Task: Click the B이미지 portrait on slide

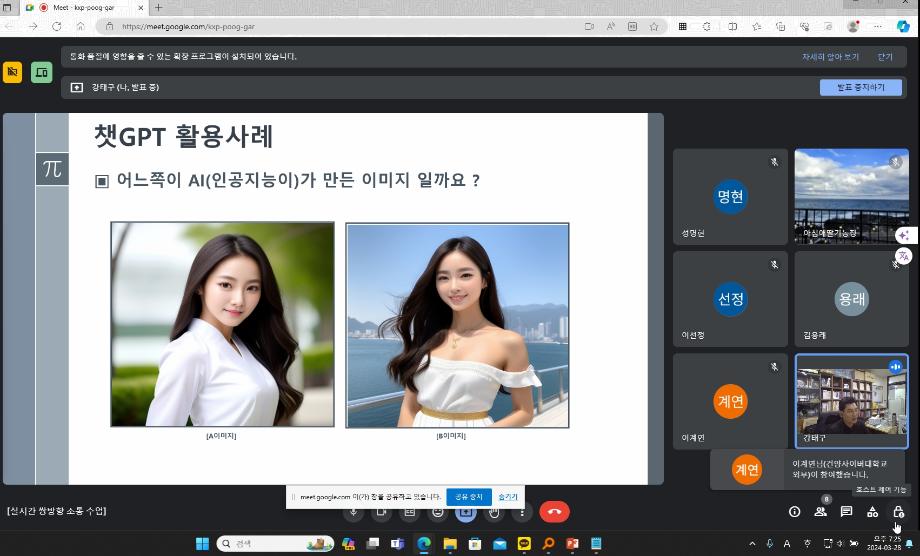Action: click(x=457, y=325)
